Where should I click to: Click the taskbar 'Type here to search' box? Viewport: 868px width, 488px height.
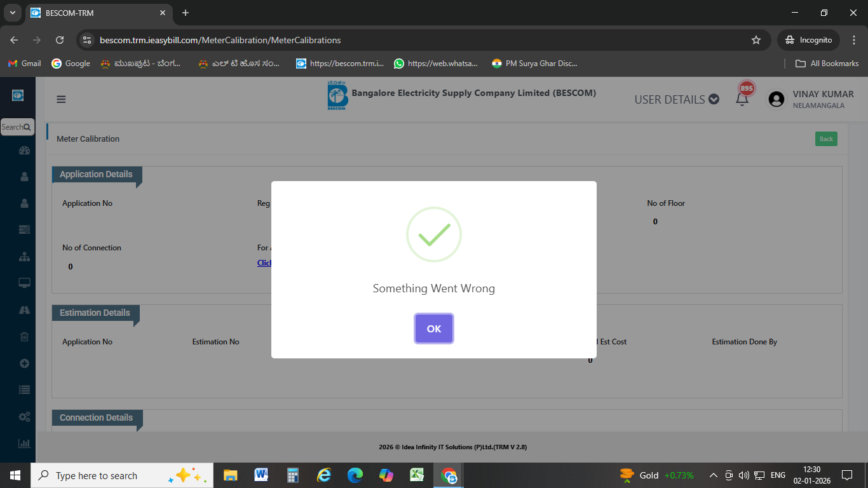coord(123,475)
